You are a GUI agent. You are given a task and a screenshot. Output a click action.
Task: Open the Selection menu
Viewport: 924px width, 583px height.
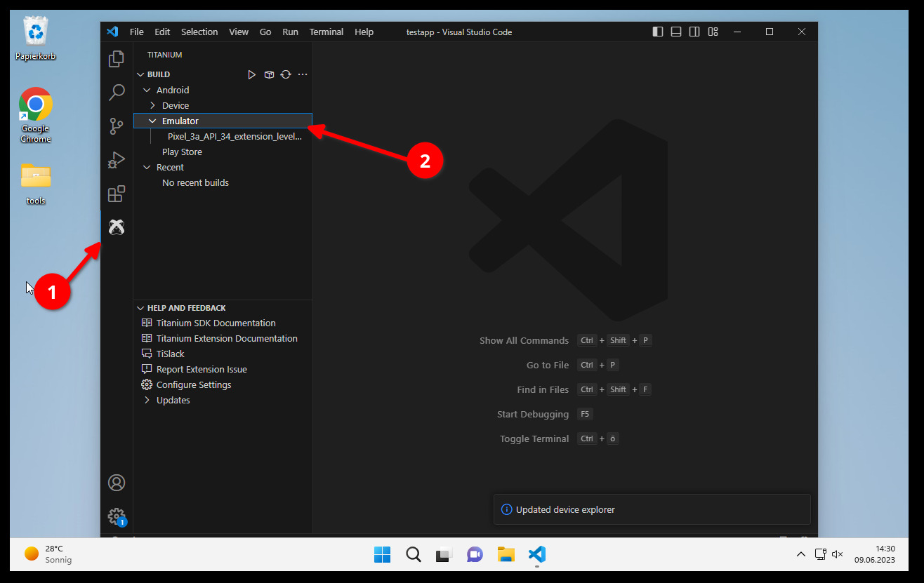[x=199, y=32]
